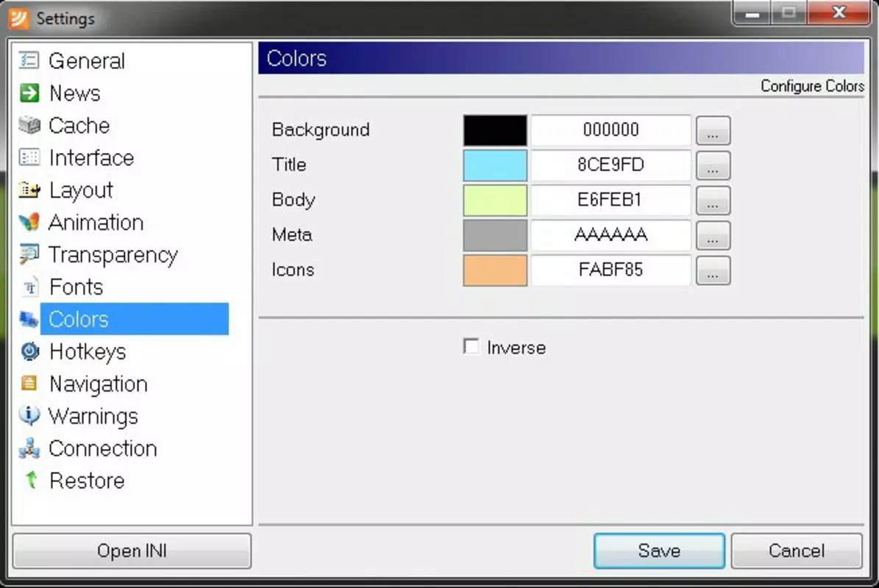
Task: Click the Colors icon in sidebar
Action: tap(29, 319)
